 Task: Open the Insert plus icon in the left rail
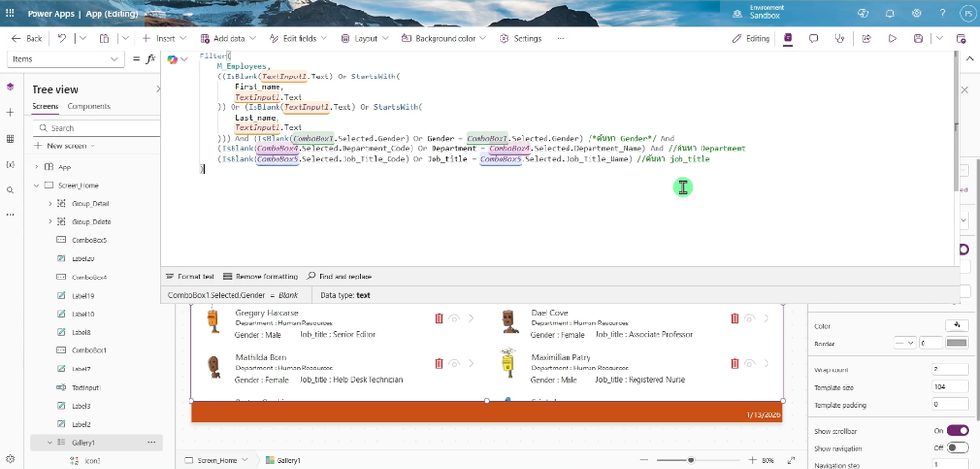point(10,113)
